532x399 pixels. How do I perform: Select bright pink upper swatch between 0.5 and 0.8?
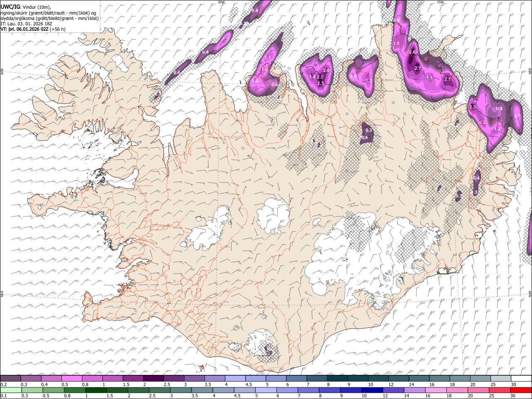pos(72,378)
